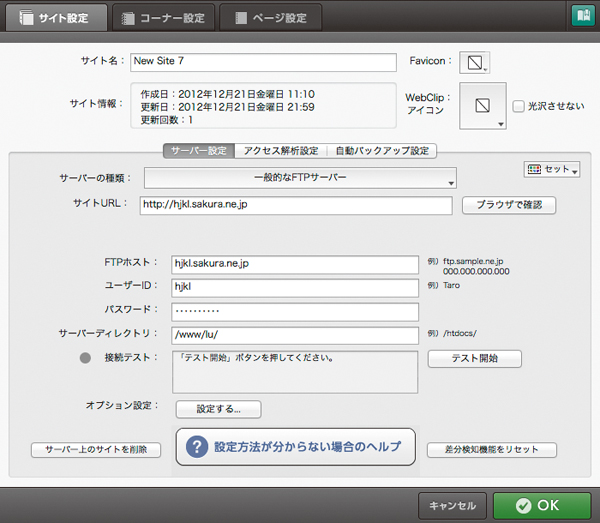Open the セット dropdown menu

point(552,169)
